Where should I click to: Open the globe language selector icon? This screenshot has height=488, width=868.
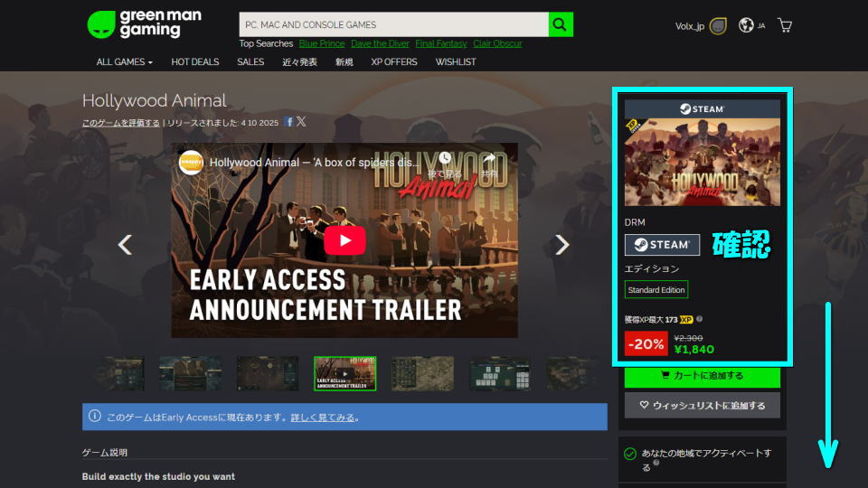(746, 25)
